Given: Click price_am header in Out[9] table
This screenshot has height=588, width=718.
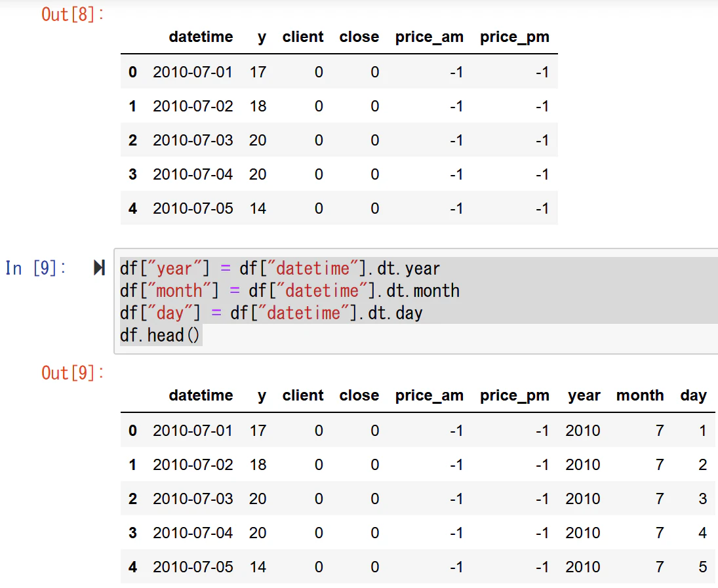Looking at the screenshot, I should click(x=429, y=396).
